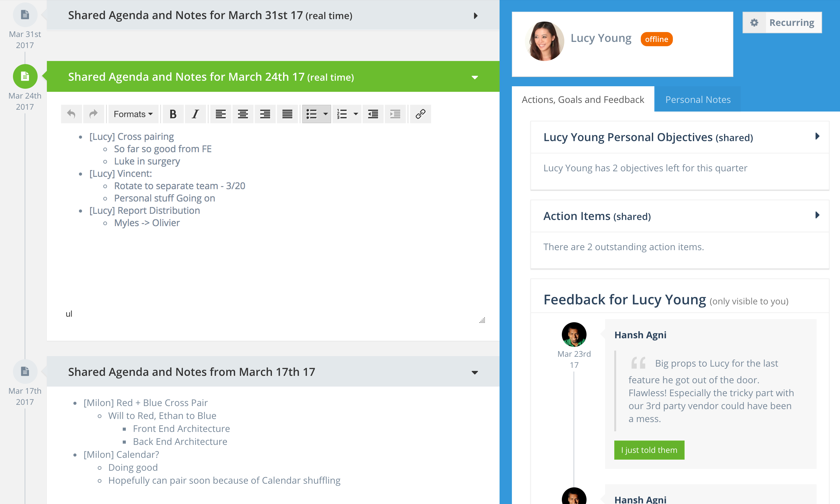Click 'Myles -> Olivier' line
The image size is (840, 504).
click(147, 223)
